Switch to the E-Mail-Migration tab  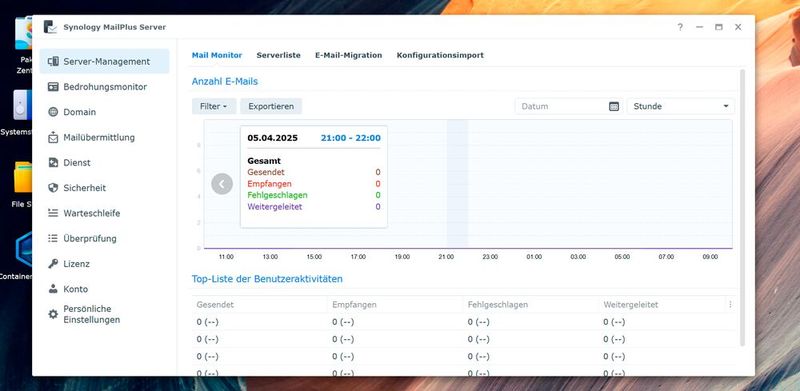pyautogui.click(x=348, y=55)
